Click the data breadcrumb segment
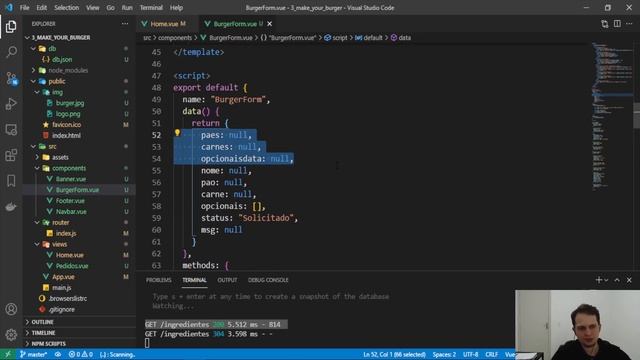 coord(400,38)
